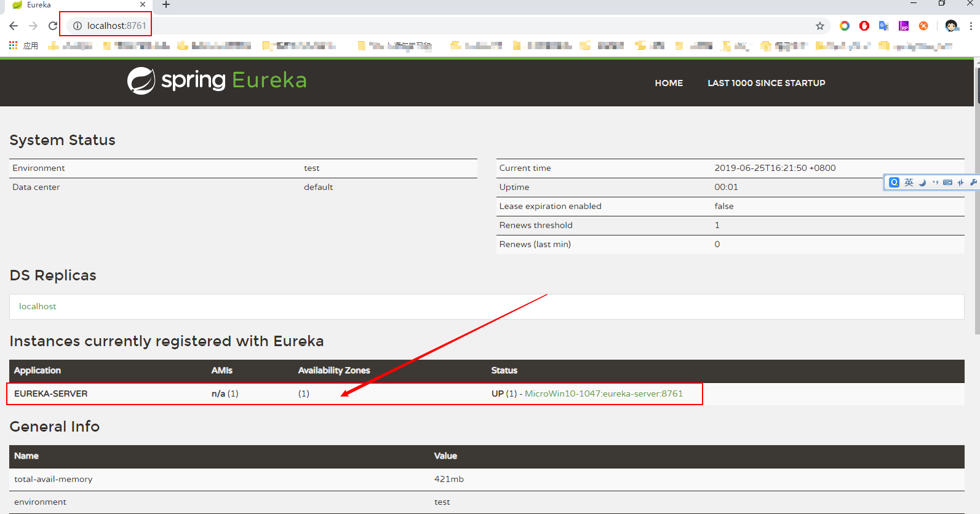Select the Uptime value 00:01
The image size is (980, 514).
coord(726,187)
